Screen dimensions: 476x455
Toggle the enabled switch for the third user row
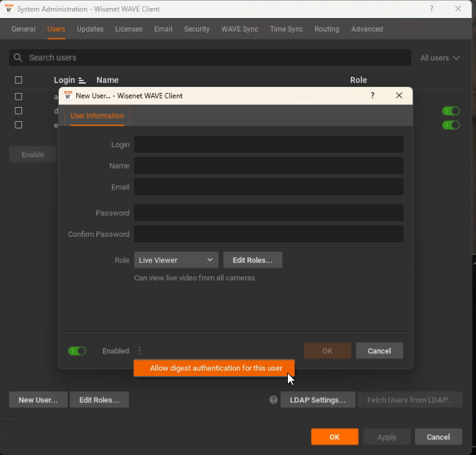pyautogui.click(x=451, y=125)
